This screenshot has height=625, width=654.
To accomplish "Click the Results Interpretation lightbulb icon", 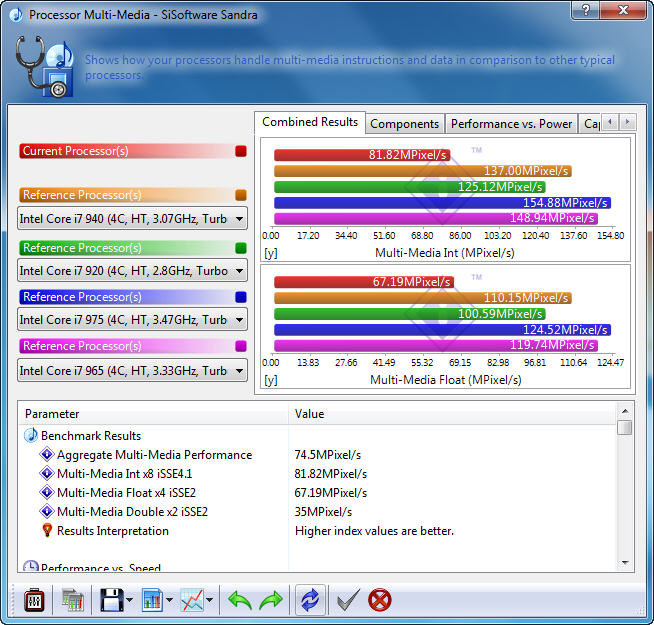I will click(x=47, y=530).
